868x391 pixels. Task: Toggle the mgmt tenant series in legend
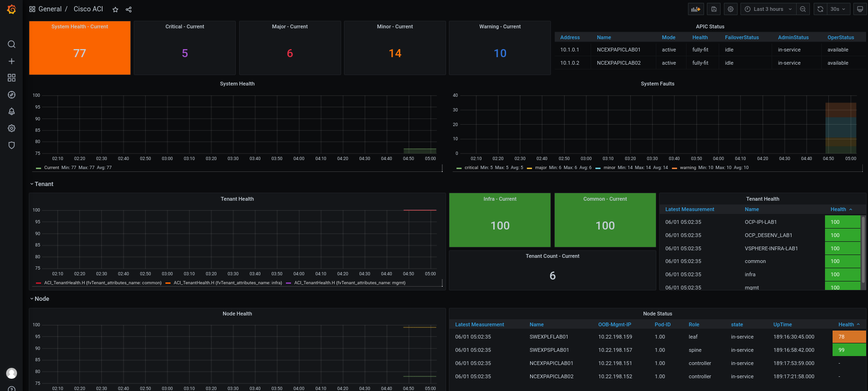coord(350,283)
